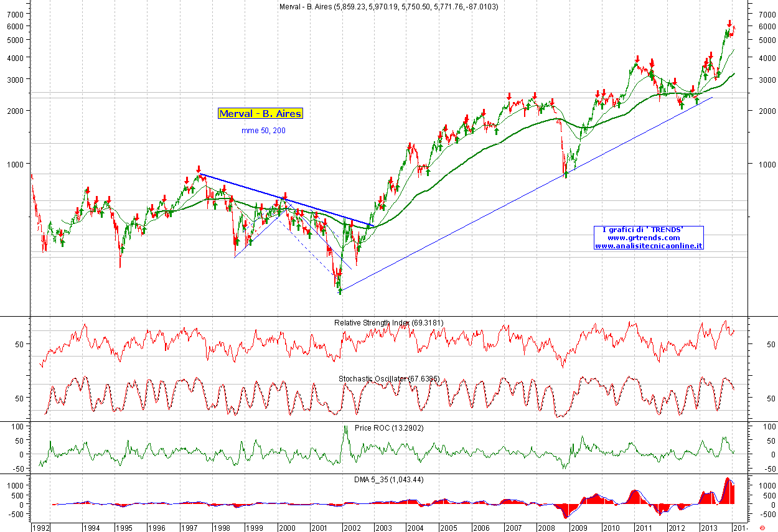Click the 1000 value on the left price axis
Image resolution: width=778 pixels, height=532 pixels.
[x=17, y=164]
